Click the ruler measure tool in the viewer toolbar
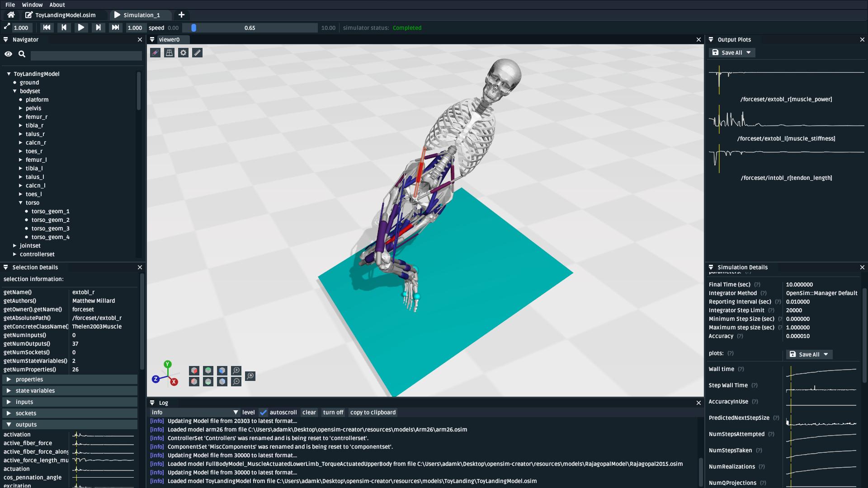The height and width of the screenshot is (488, 868). tap(197, 53)
